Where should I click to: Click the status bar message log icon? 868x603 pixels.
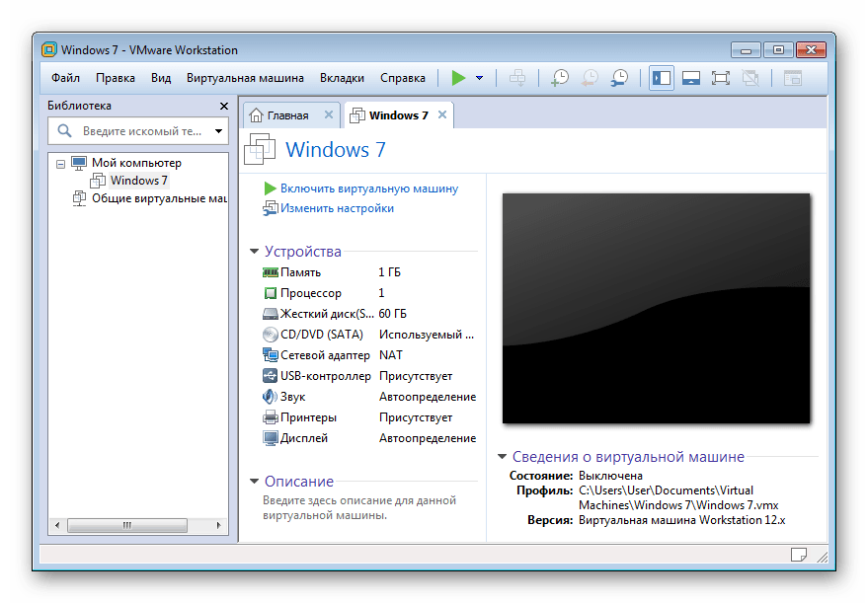point(799,555)
